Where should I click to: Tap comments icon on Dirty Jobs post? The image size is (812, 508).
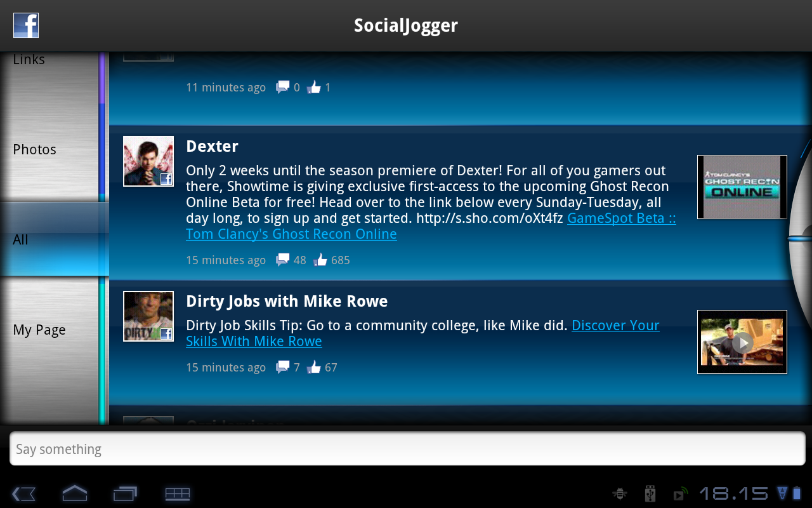point(282,367)
